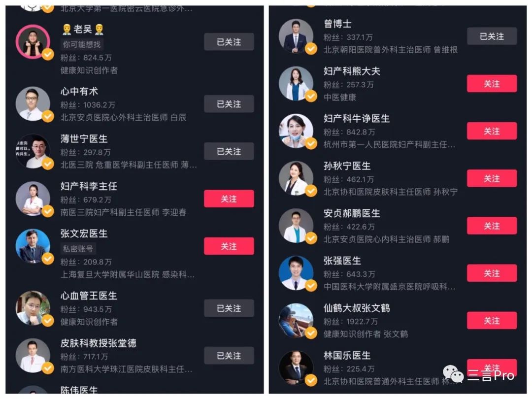Follow 孙秋宁医生
The height and width of the screenshot is (399, 532).
click(492, 178)
